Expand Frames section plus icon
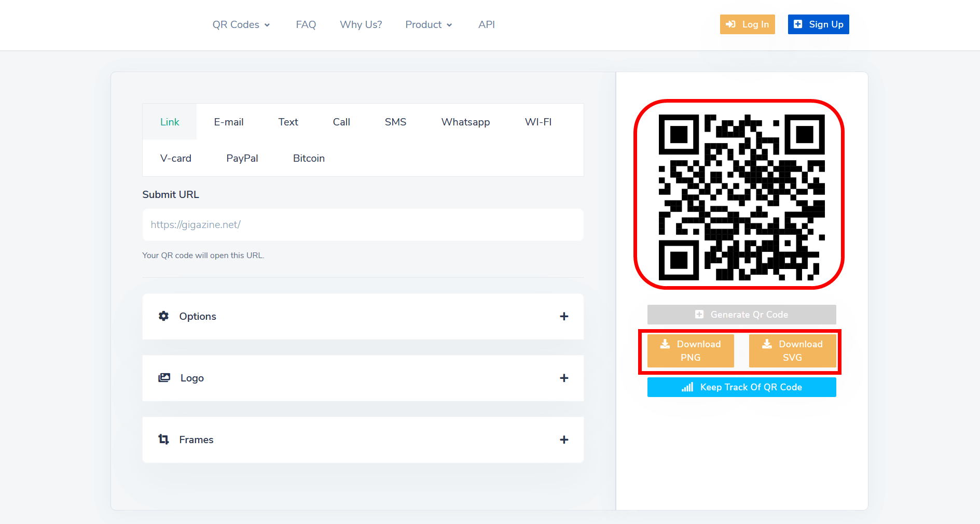The width and height of the screenshot is (980, 524). pos(564,440)
